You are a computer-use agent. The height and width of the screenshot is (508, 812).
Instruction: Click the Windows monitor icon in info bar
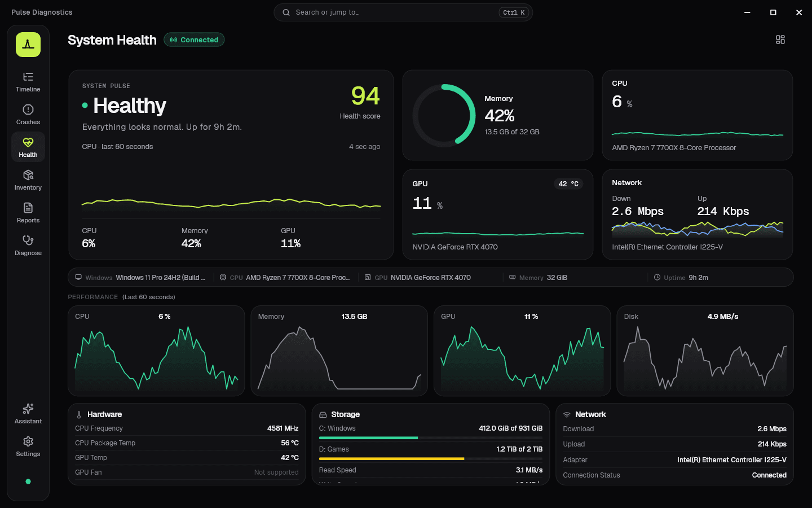click(78, 278)
